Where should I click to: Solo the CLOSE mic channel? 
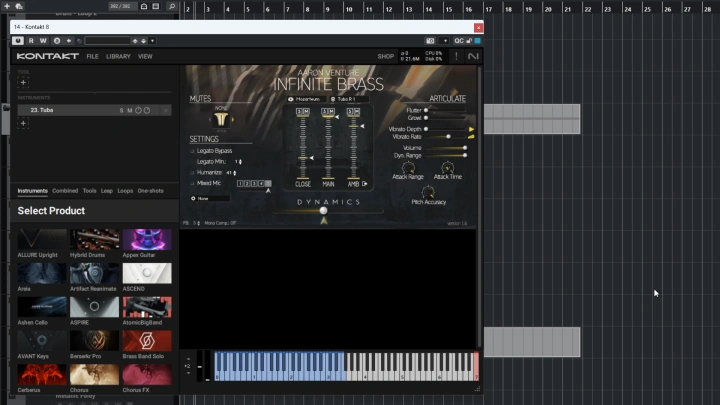coord(299,112)
